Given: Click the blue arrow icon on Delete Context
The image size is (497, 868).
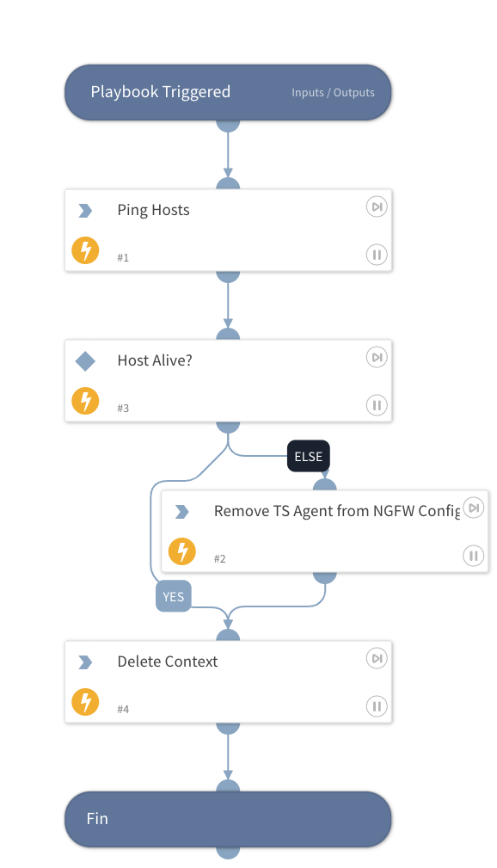Looking at the screenshot, I should point(85,662).
